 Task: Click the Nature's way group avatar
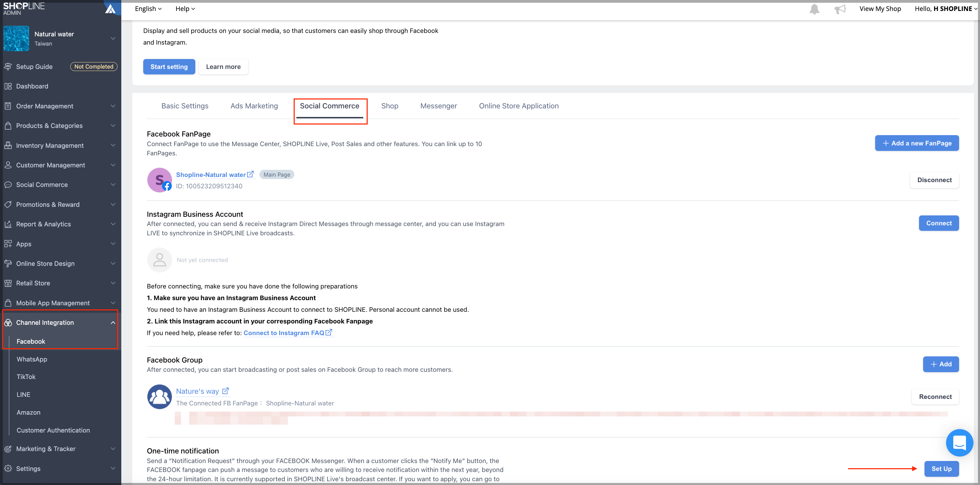coord(159,397)
